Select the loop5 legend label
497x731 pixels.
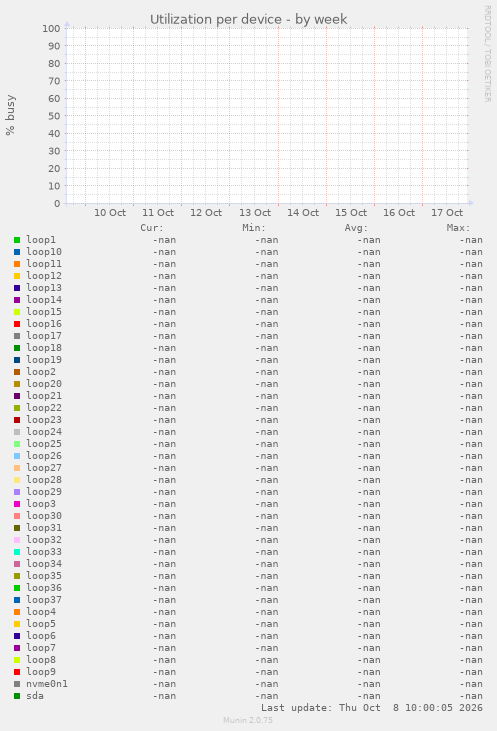pos(41,624)
